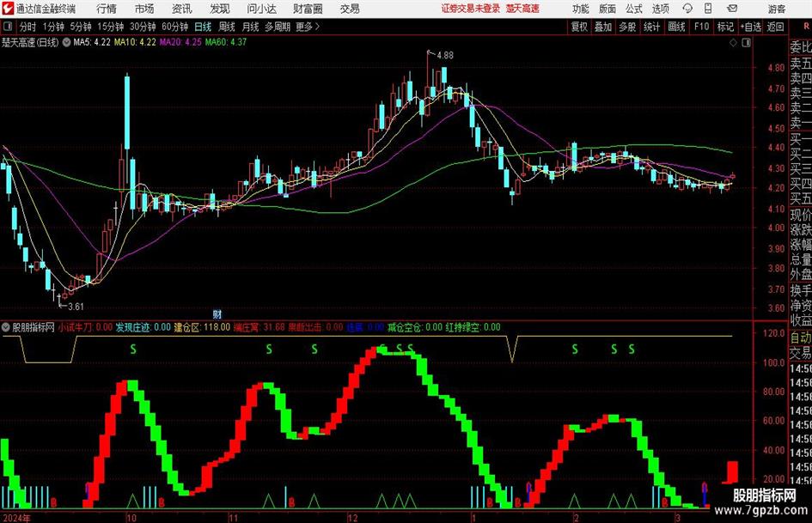The height and width of the screenshot is (523, 812).
Task: Open the 版面 menu
Action: [x=607, y=9]
